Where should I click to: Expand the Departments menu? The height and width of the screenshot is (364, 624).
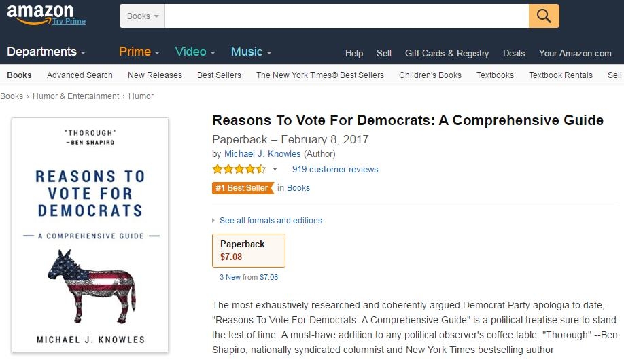tap(46, 52)
